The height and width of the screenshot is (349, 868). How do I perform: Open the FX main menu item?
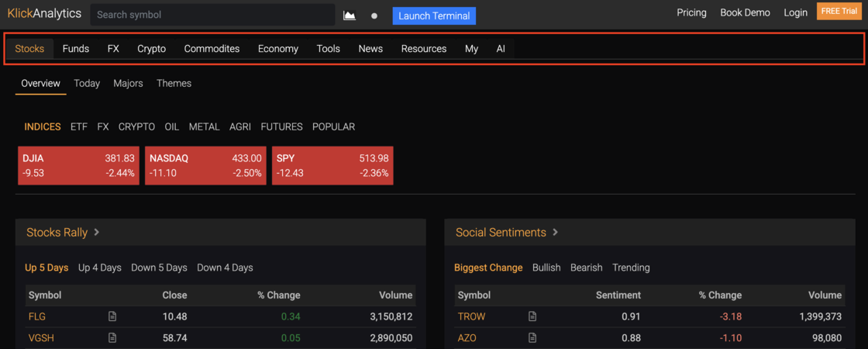coord(113,49)
